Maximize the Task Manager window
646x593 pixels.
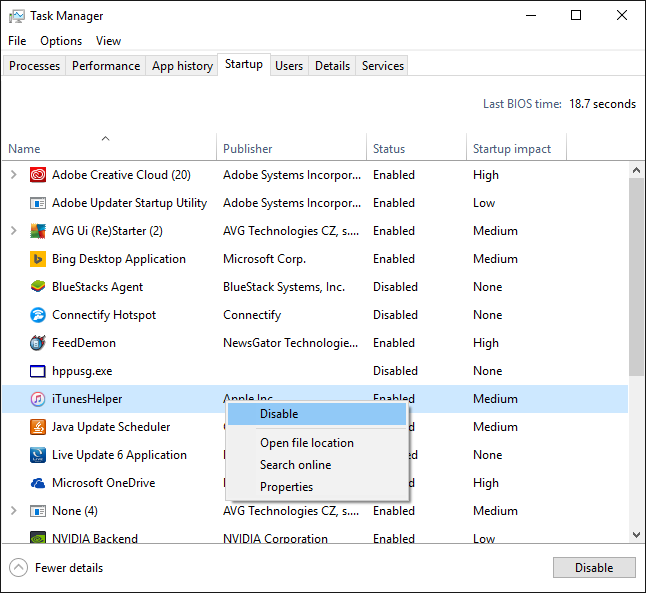576,16
